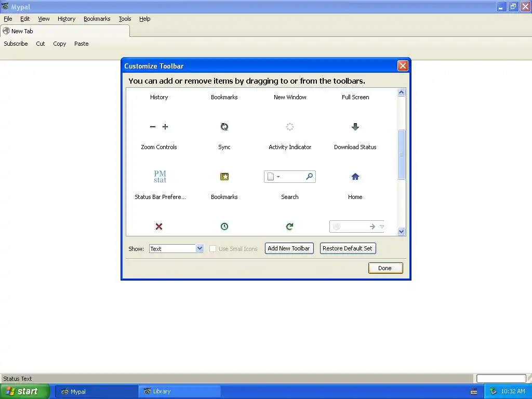This screenshot has width=532, height=399.
Task: Click the forward arrow in location bar item
Action: click(x=372, y=227)
